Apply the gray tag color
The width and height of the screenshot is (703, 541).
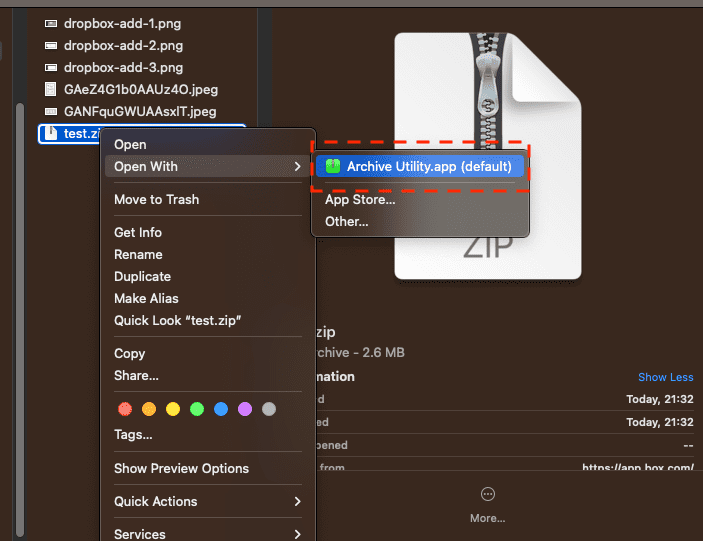click(x=269, y=409)
